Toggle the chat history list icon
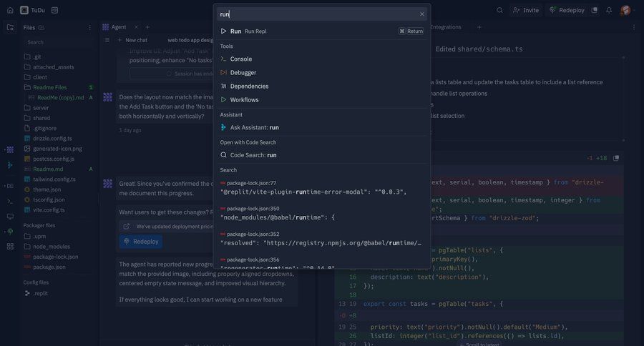Image resolution: width=644 pixels, height=346 pixels. click(107, 40)
